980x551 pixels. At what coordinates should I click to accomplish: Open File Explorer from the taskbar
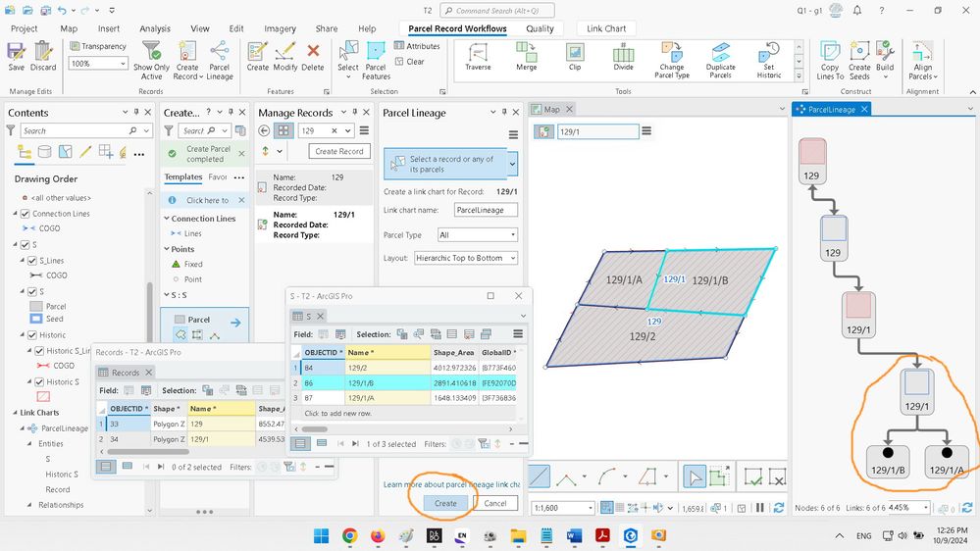click(518, 535)
